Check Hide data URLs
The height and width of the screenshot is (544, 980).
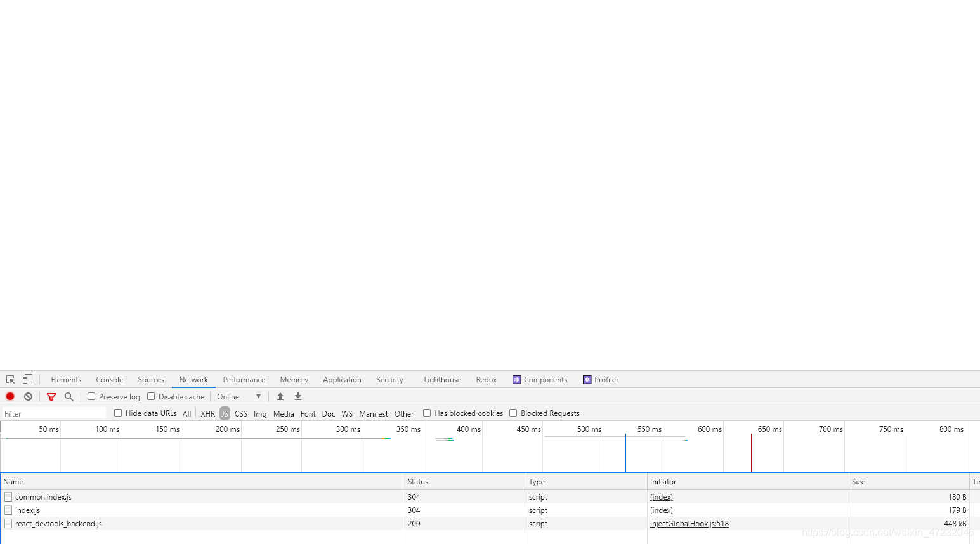[x=118, y=413]
